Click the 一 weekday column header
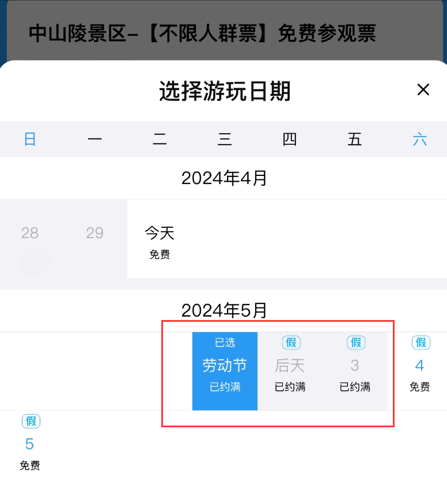This screenshot has width=447, height=504. pos(94,140)
